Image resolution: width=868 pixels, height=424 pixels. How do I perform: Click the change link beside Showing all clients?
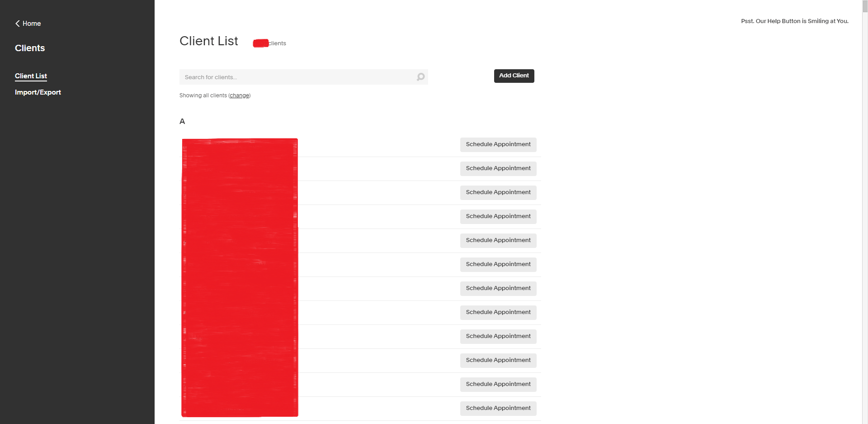(x=239, y=95)
